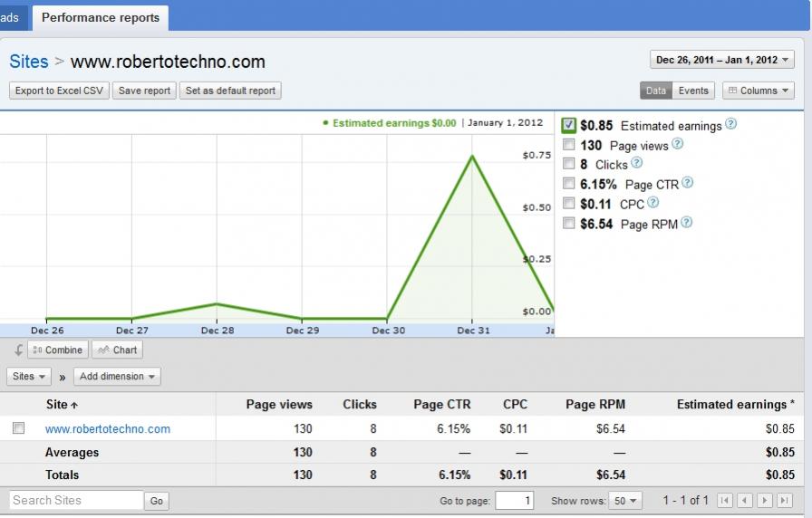Enable the Page views metric checkbox
This screenshot has width=812, height=518.
568,144
